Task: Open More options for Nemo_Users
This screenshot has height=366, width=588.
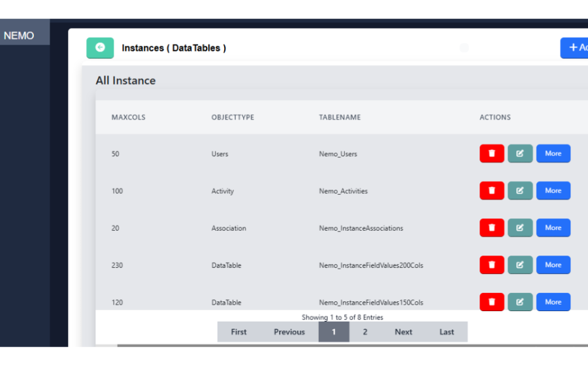Action: pyautogui.click(x=553, y=154)
